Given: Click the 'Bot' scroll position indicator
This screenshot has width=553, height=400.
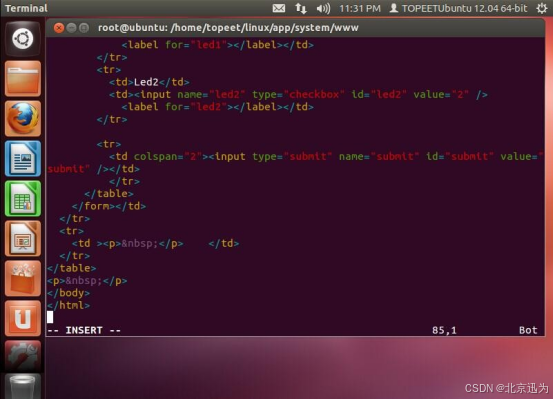Looking at the screenshot, I should click(528, 330).
